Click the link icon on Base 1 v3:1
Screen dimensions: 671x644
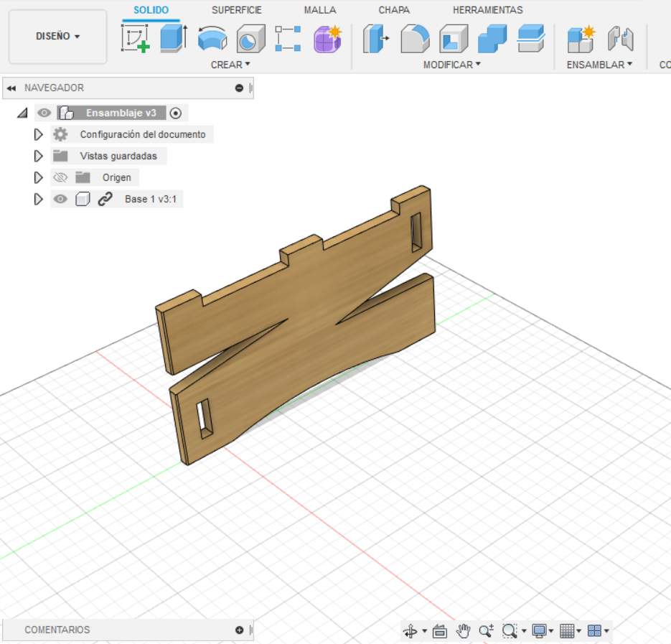pyautogui.click(x=105, y=199)
